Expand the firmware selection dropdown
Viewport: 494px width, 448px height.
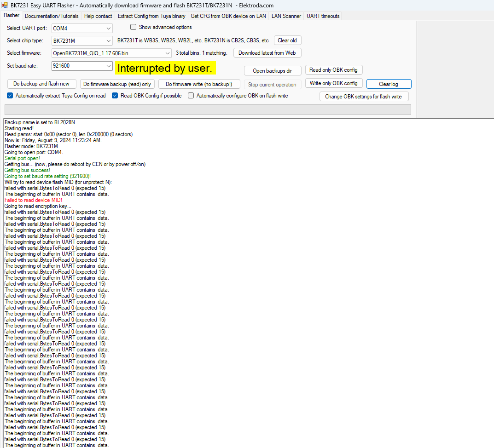pyautogui.click(x=111, y=53)
